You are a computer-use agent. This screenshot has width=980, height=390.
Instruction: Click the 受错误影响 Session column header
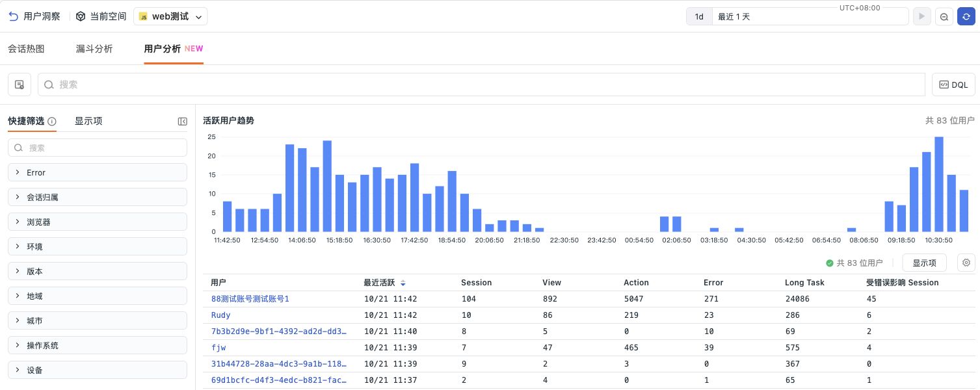coord(903,283)
